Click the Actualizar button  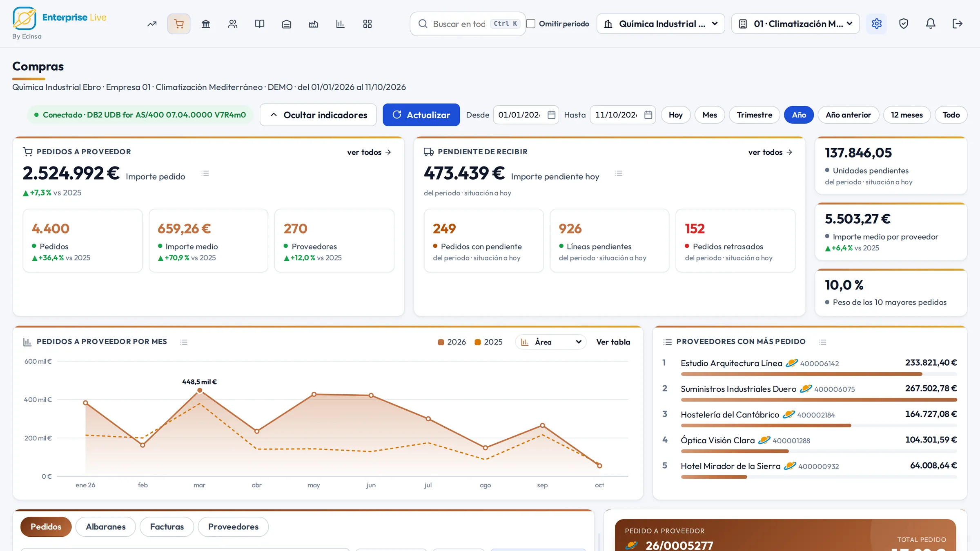[421, 115]
